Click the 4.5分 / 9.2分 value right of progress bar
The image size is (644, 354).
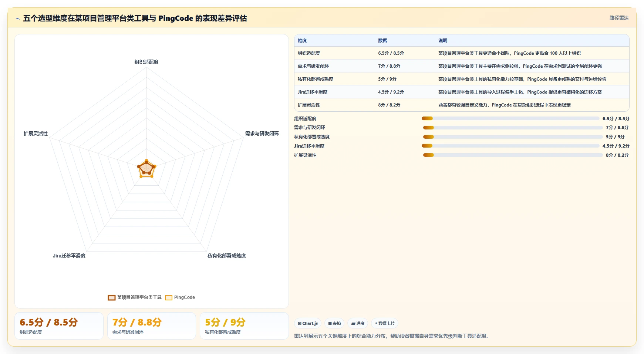click(x=616, y=146)
